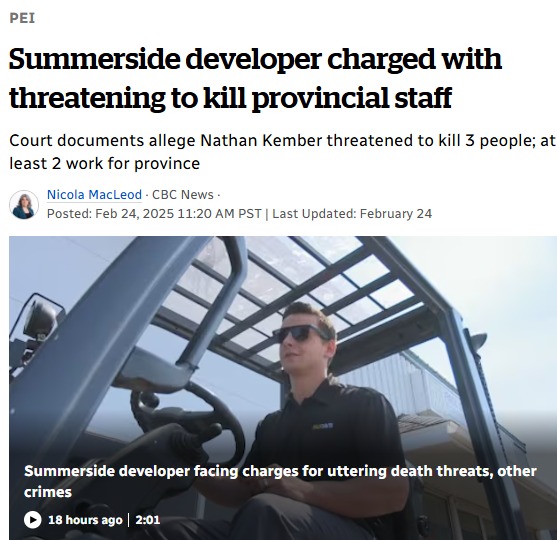This screenshot has width=557, height=540.
Task: Click the 2:01 video duration indicator
Action: pos(148,520)
